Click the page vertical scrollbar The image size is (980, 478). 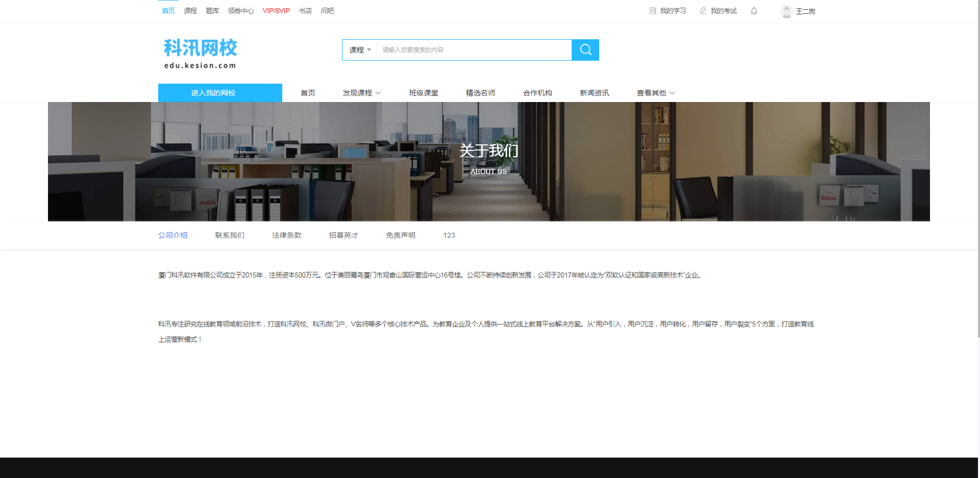[978, 168]
